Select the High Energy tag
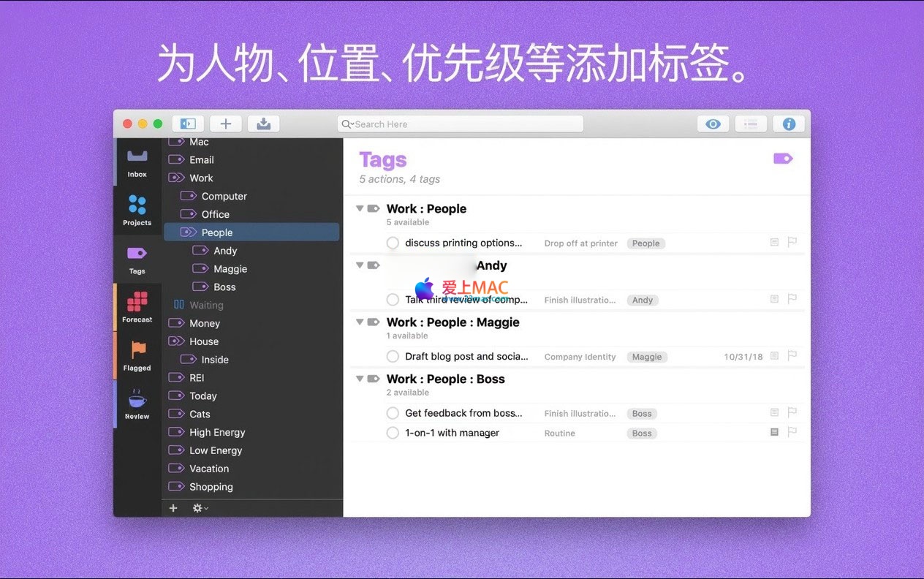 (x=217, y=432)
